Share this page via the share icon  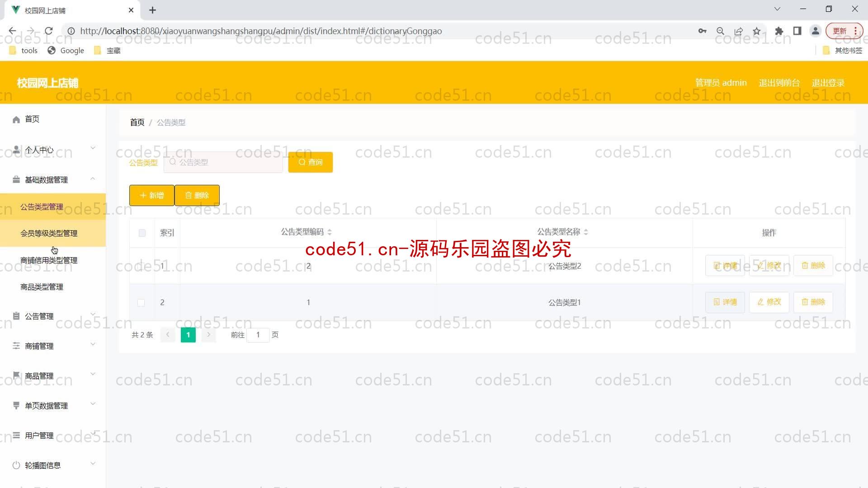739,31
